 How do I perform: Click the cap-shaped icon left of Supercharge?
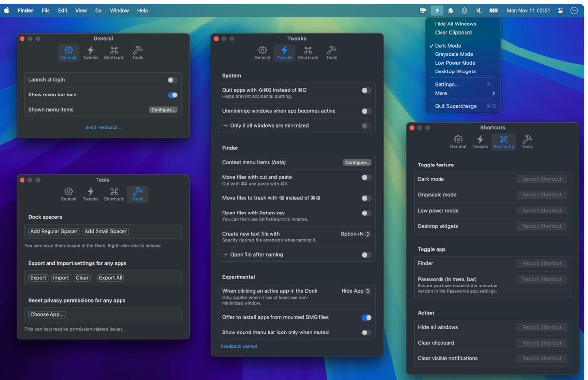tap(423, 10)
